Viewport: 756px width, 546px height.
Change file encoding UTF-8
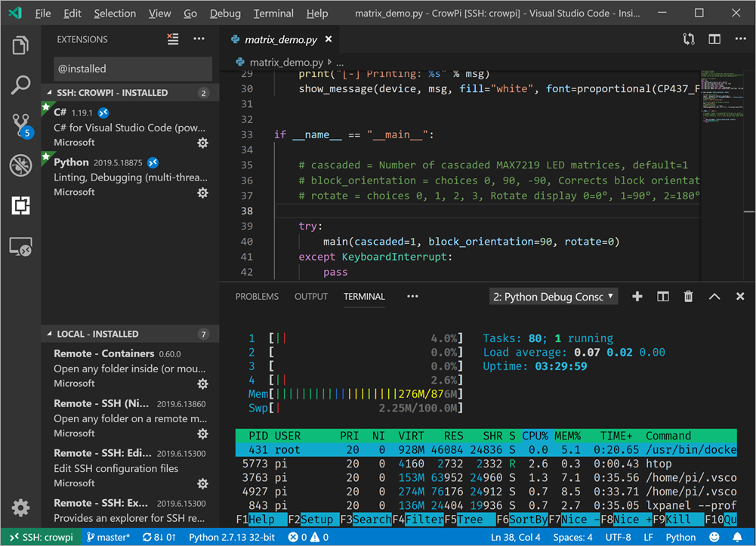click(618, 537)
